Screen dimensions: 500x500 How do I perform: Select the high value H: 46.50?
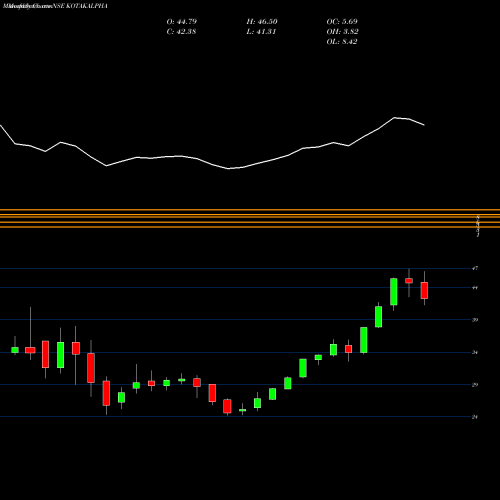(x=262, y=22)
